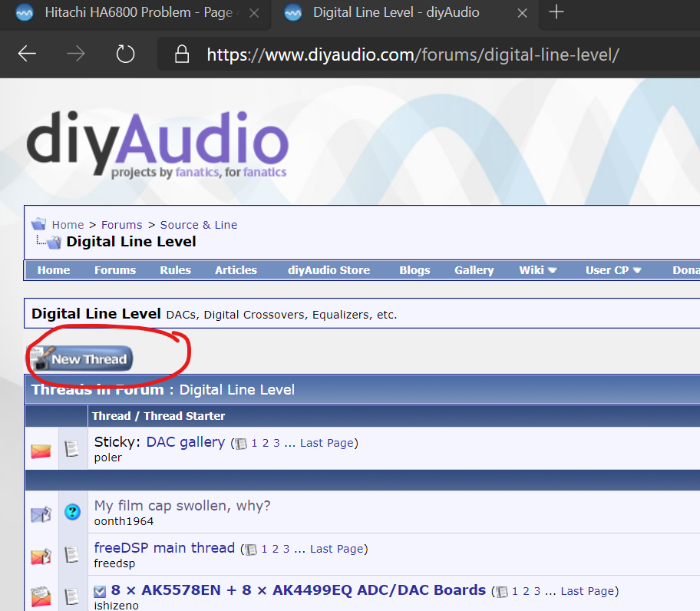700x611 pixels.
Task: Open the freeDSP main thread
Action: 164,547
